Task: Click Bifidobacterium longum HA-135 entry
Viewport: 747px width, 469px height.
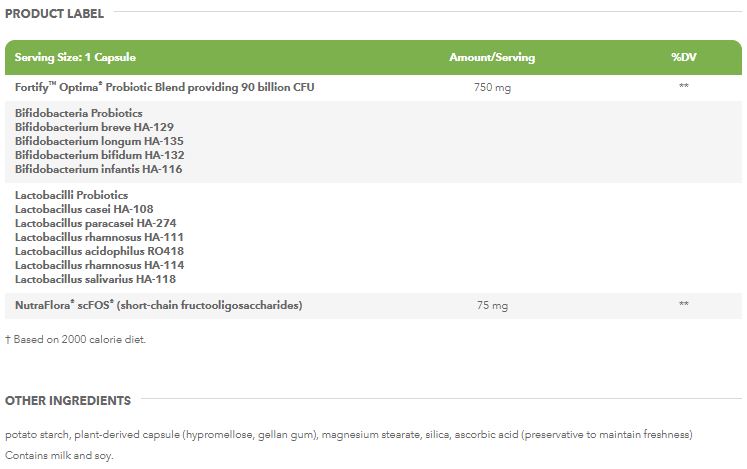Action: coord(87,141)
